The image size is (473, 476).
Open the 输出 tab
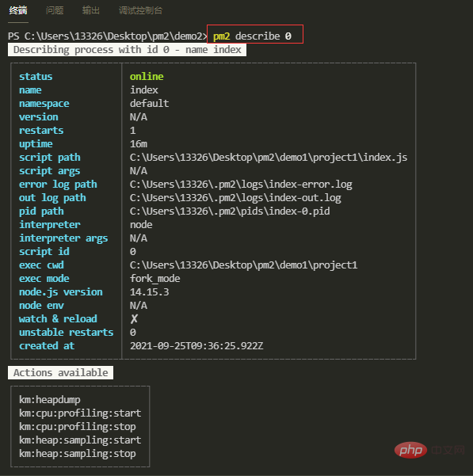[91, 10]
